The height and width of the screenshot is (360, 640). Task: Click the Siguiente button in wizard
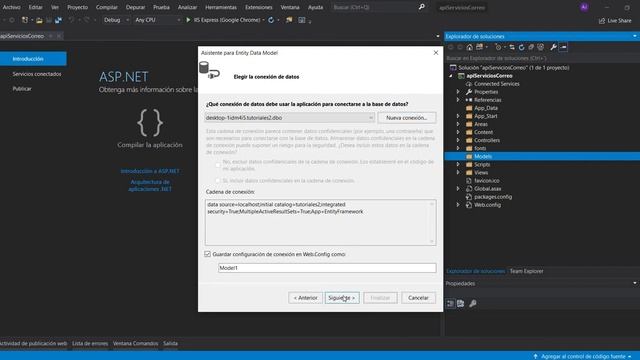[342, 298]
